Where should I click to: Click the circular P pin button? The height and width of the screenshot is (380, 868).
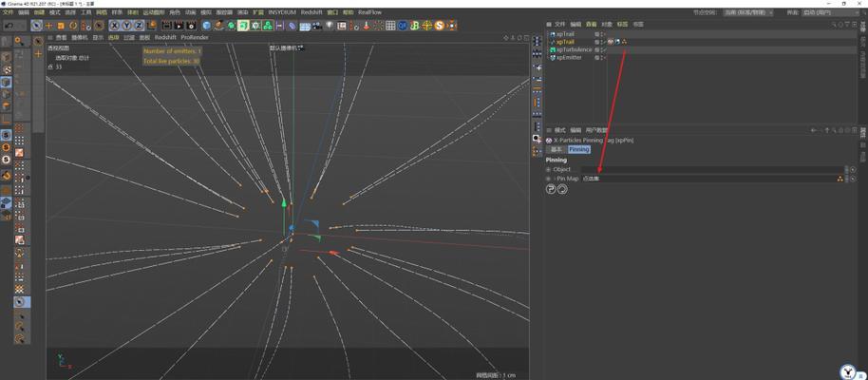[x=551, y=189]
